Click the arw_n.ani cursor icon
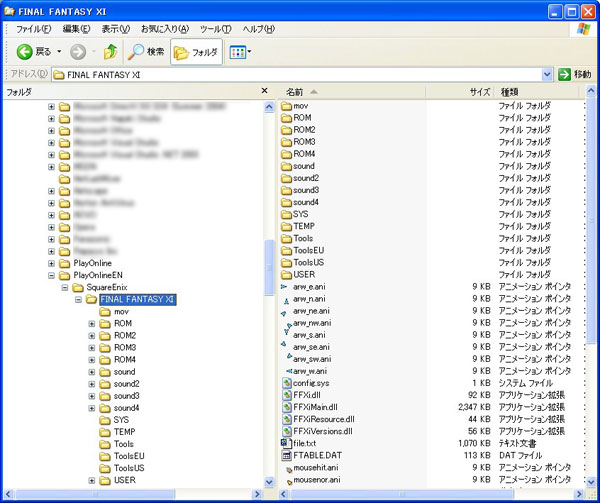Screen dimensions: 600x503 point(286,301)
